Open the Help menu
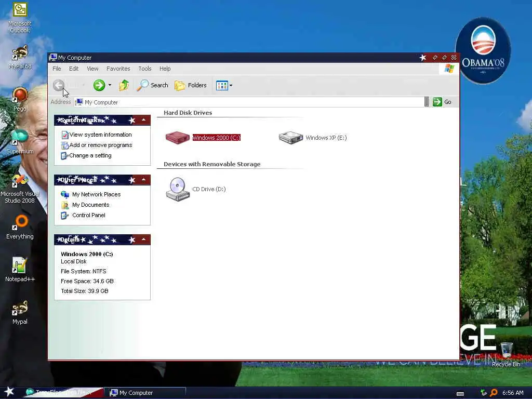 click(x=165, y=69)
